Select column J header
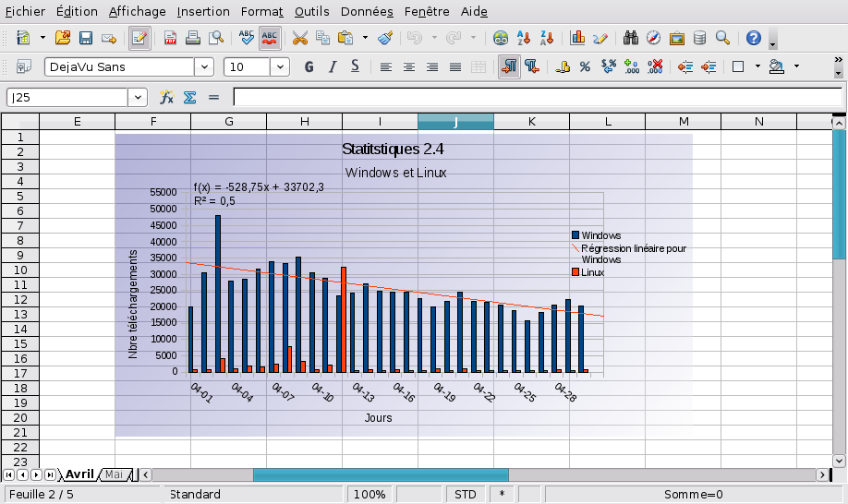This screenshot has height=504, width=848. tap(455, 122)
